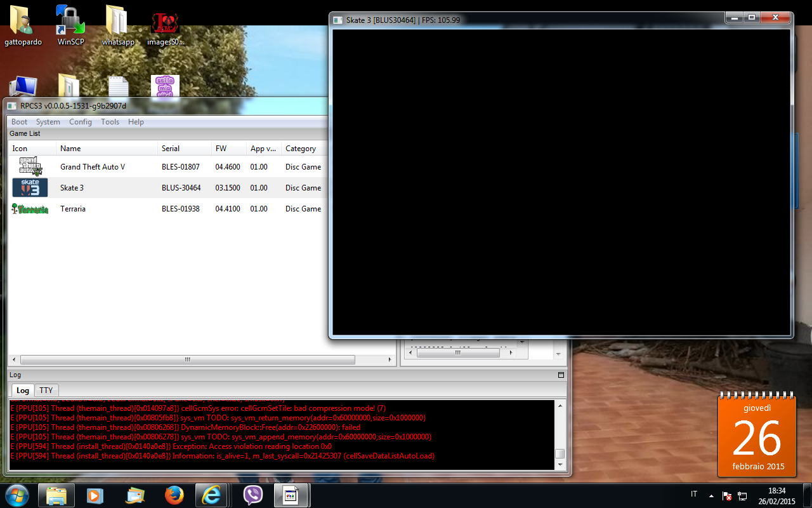Open the Config menu
The image size is (812, 508).
click(x=81, y=122)
